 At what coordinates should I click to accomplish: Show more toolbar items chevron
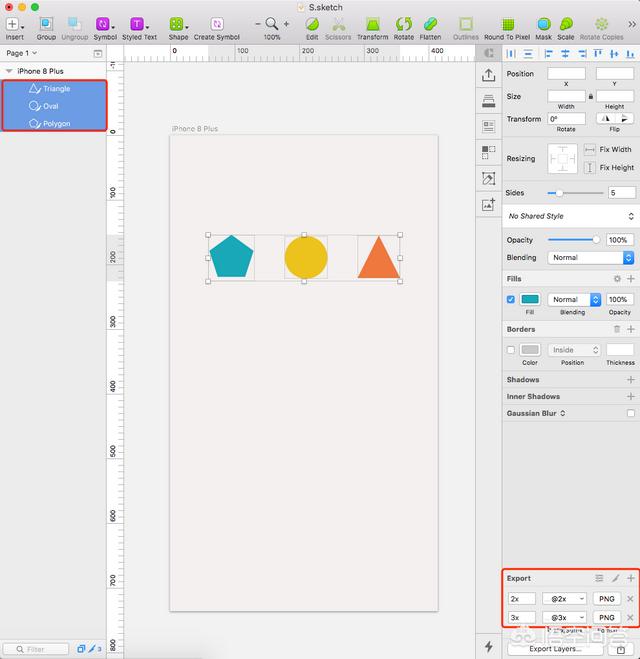pos(632,24)
